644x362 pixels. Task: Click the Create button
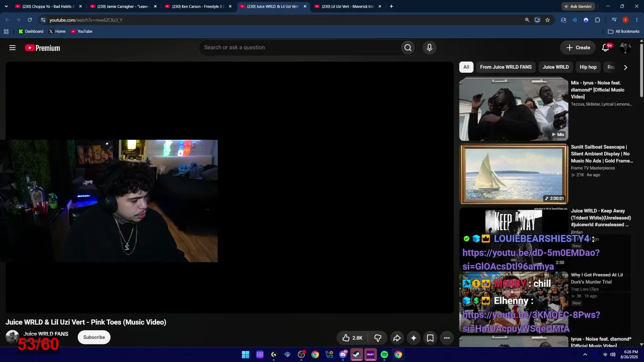tap(578, 48)
